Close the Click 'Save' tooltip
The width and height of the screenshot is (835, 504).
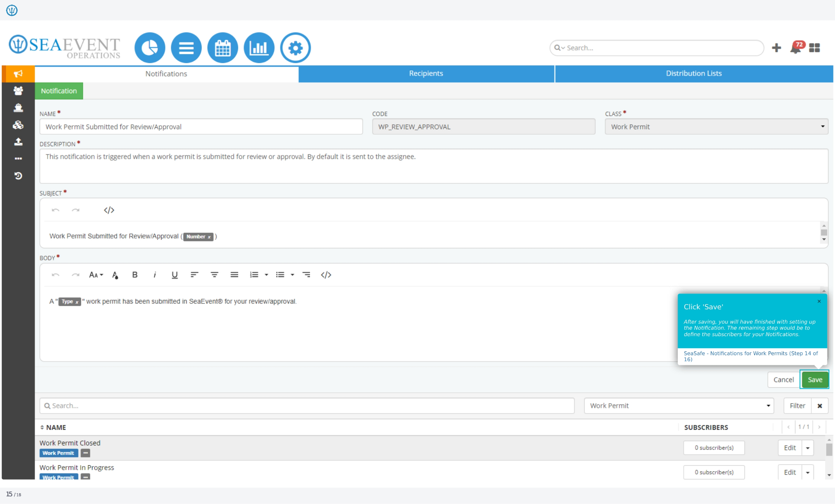[x=819, y=301]
